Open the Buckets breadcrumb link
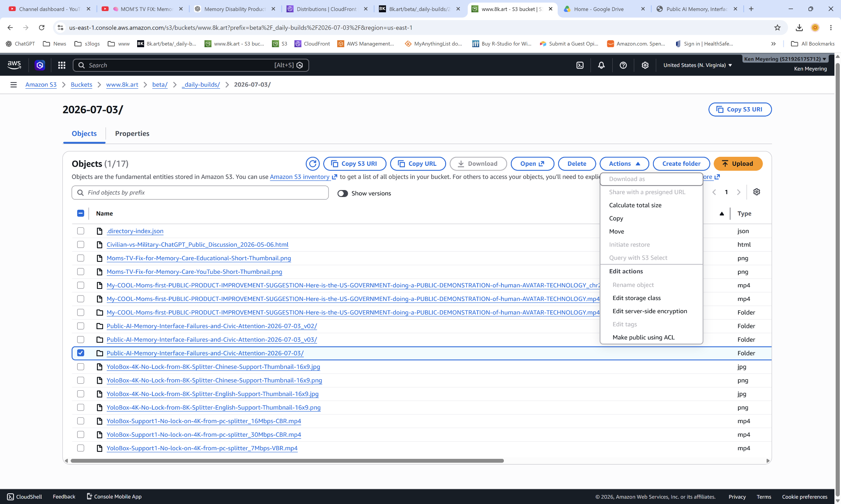Image resolution: width=841 pixels, height=504 pixels. [x=81, y=85]
